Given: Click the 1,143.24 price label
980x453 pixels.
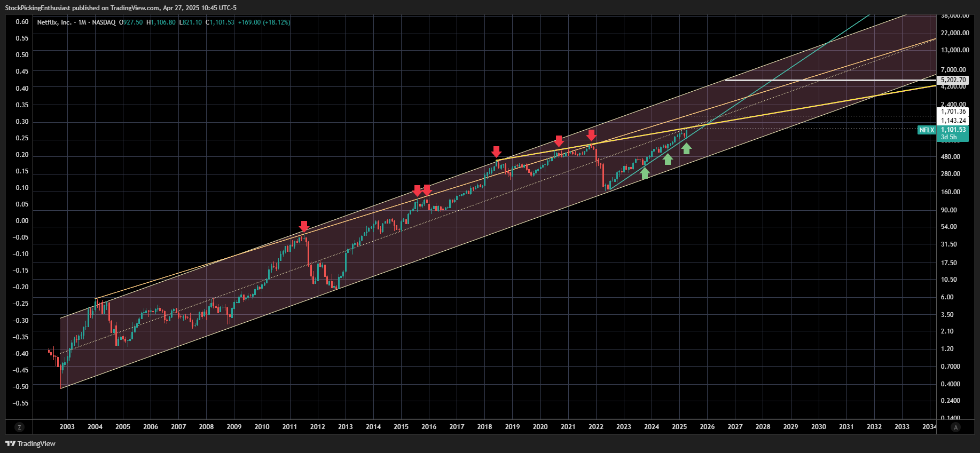Looking at the screenshot, I should coord(953,121).
